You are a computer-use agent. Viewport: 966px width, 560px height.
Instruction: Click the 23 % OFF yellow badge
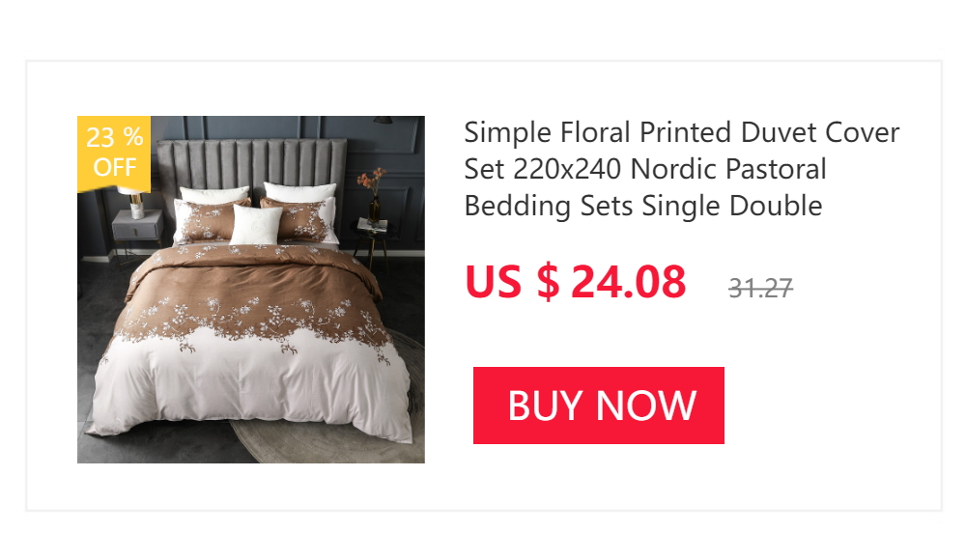coord(114,154)
